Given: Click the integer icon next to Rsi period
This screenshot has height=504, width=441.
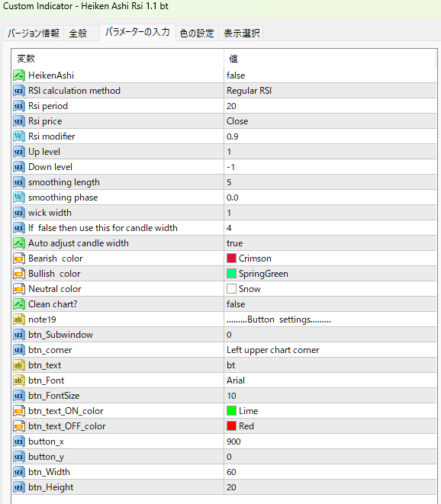Looking at the screenshot, I should click(19, 106).
